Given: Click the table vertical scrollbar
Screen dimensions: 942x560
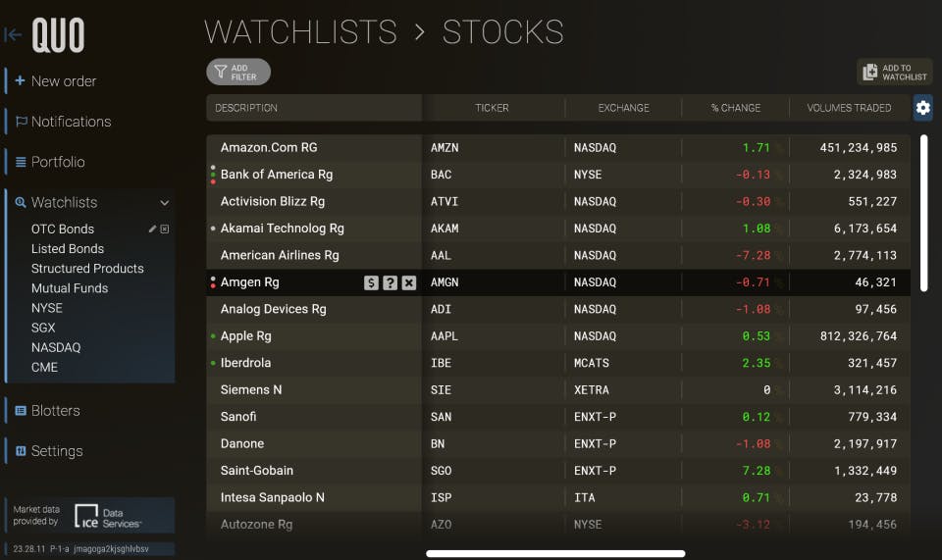Looking at the screenshot, I should pyautogui.click(x=924, y=213).
